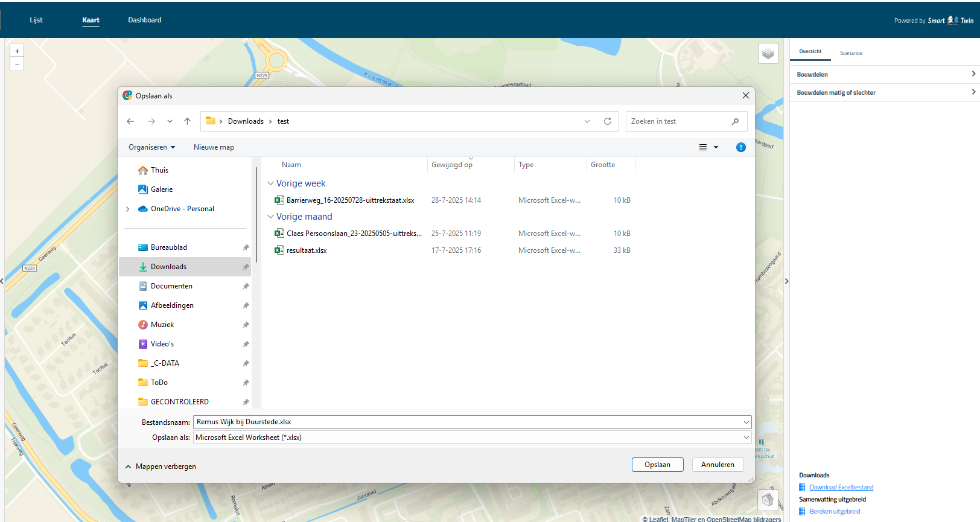Click the back navigation arrow in dialog
980x522 pixels.
tap(130, 121)
